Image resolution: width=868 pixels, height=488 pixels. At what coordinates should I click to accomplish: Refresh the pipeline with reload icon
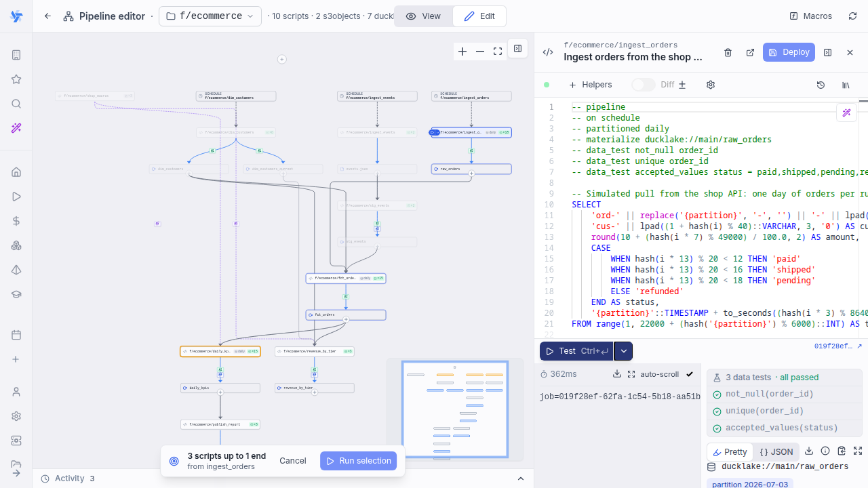852,16
